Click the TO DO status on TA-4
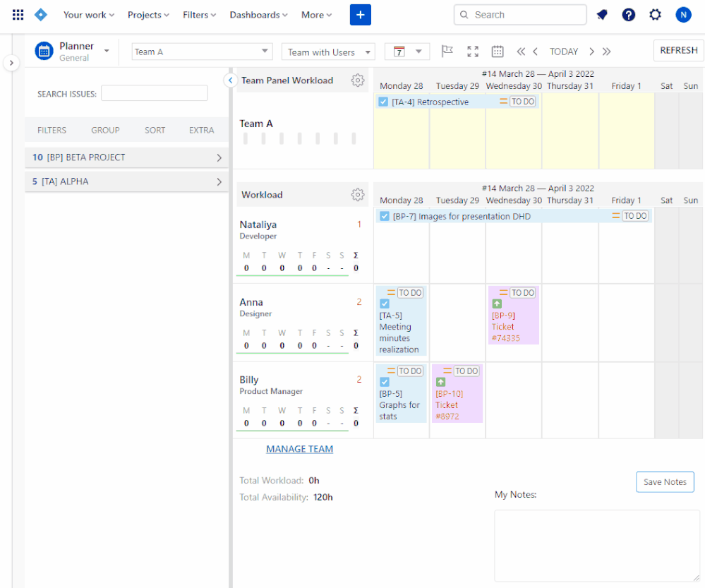 pyautogui.click(x=523, y=102)
